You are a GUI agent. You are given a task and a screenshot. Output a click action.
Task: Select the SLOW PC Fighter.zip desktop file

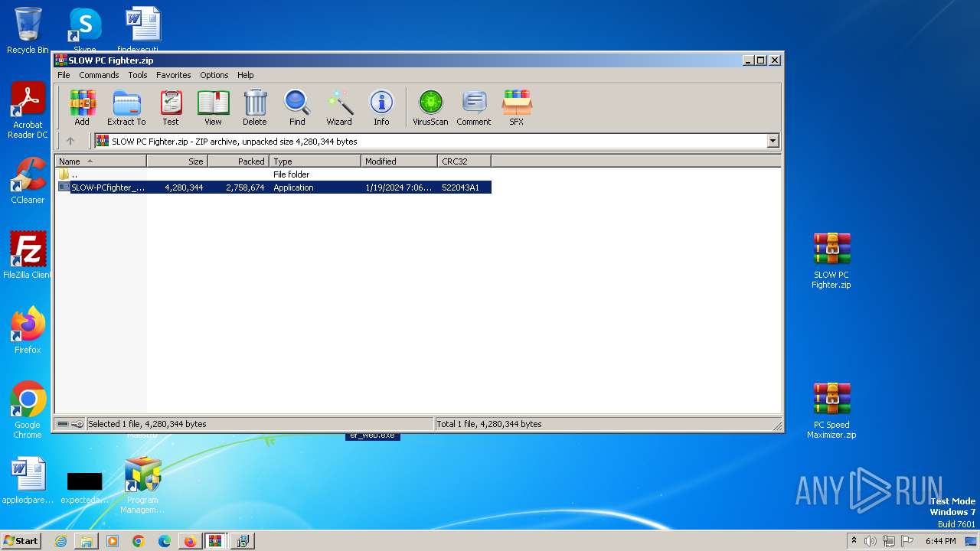[831, 261]
